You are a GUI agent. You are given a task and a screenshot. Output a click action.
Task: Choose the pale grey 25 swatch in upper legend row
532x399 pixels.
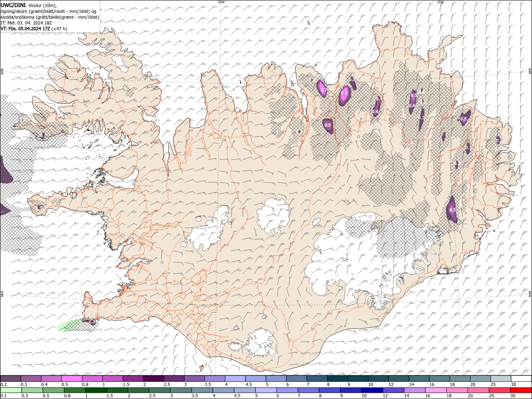coord(501,379)
